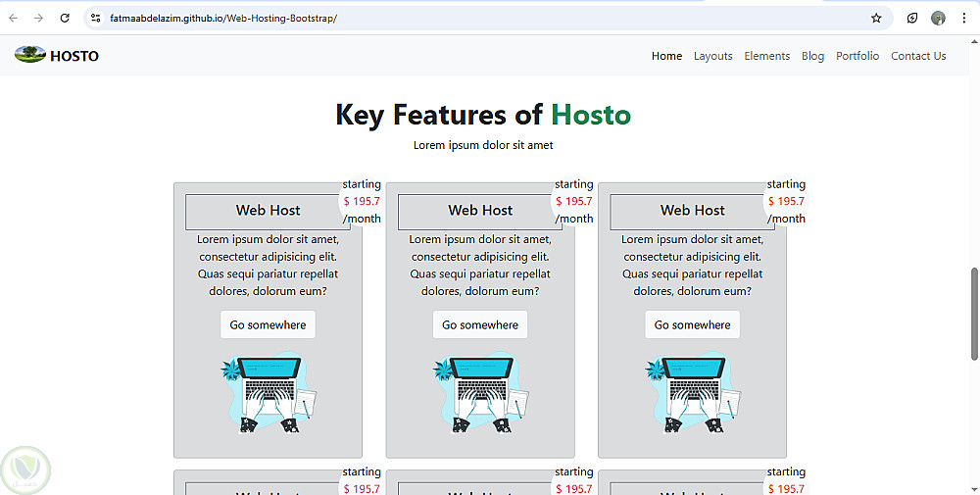Reload the page with refresh icon

[65, 18]
